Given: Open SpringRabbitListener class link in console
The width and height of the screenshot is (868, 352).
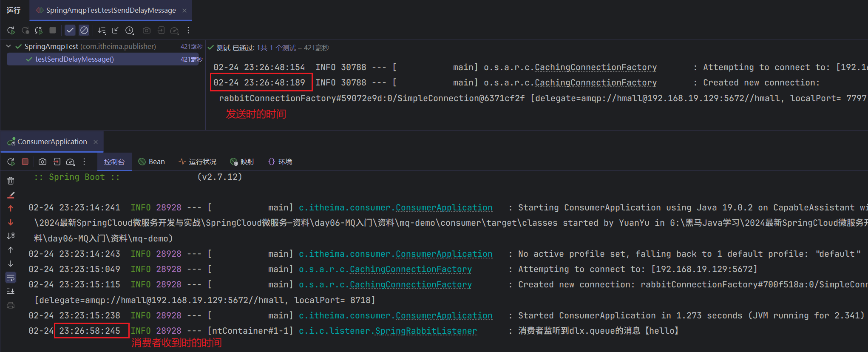Looking at the screenshot, I should pos(426,331).
